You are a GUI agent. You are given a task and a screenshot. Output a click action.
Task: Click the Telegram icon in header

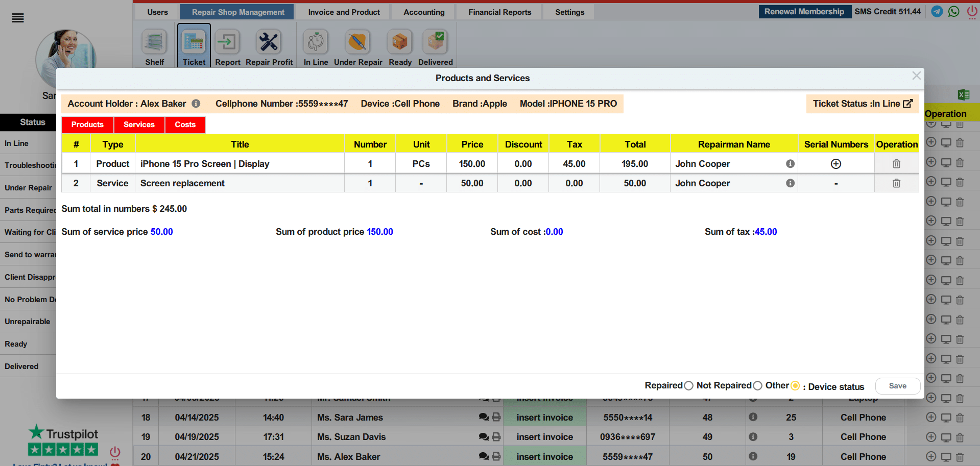coord(937,11)
